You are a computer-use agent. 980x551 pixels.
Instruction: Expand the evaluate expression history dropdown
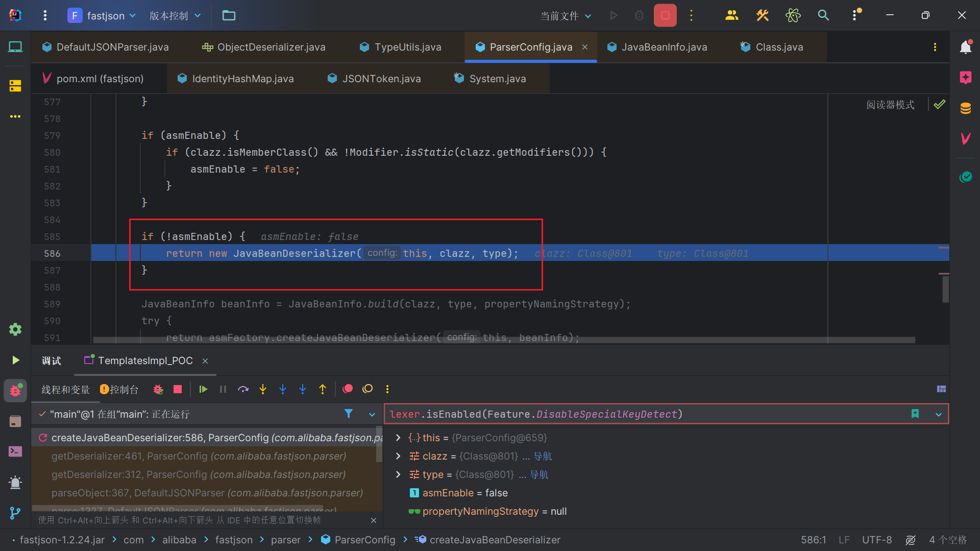(939, 415)
